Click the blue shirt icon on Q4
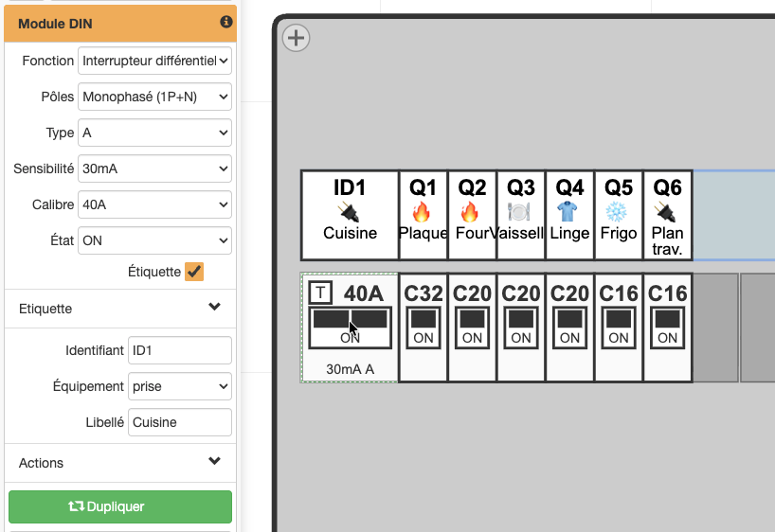This screenshot has width=775, height=532. (x=568, y=212)
